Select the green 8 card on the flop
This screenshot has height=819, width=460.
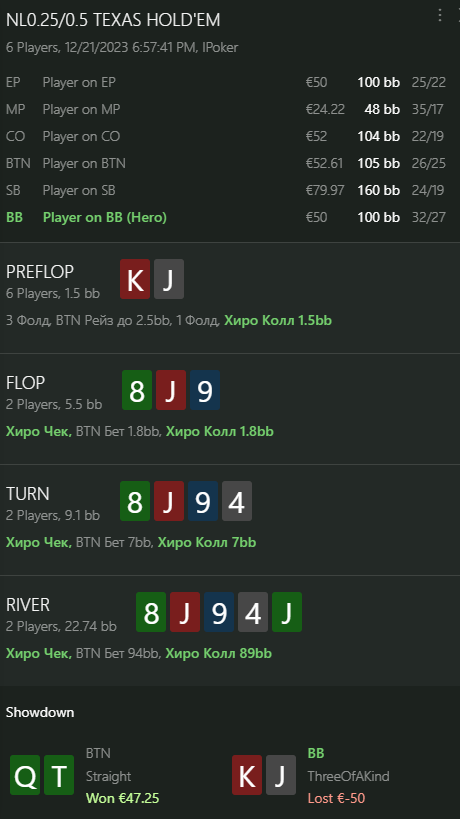137,390
